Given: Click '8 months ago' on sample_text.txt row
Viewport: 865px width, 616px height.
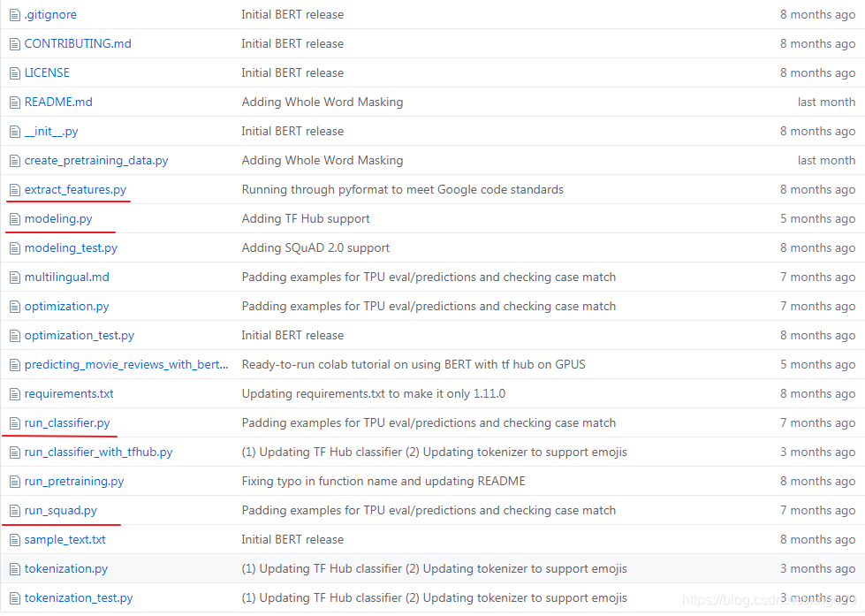Looking at the screenshot, I should tap(817, 540).
